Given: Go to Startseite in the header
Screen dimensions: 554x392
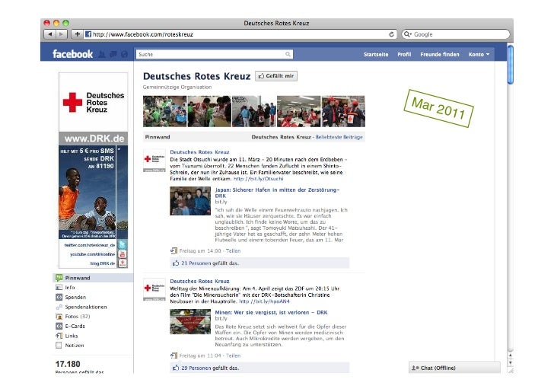Looking at the screenshot, I should point(376,55).
